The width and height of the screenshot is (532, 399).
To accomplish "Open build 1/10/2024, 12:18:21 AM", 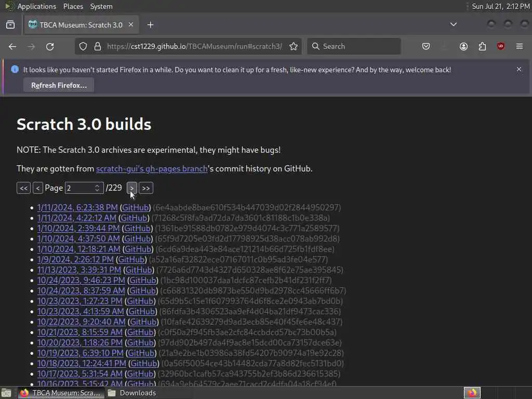I will pos(79,249).
